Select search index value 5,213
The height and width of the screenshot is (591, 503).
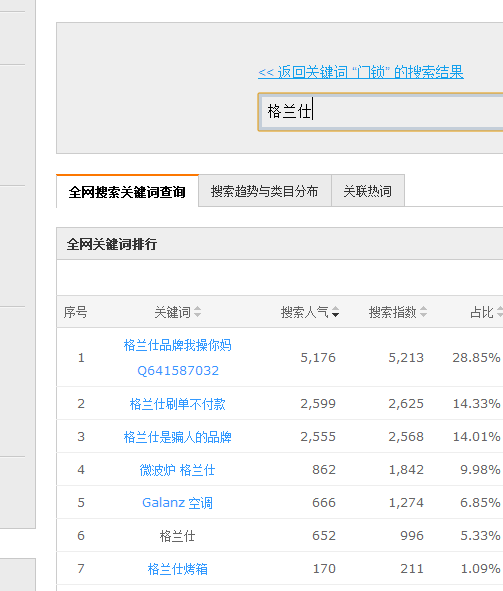(406, 357)
